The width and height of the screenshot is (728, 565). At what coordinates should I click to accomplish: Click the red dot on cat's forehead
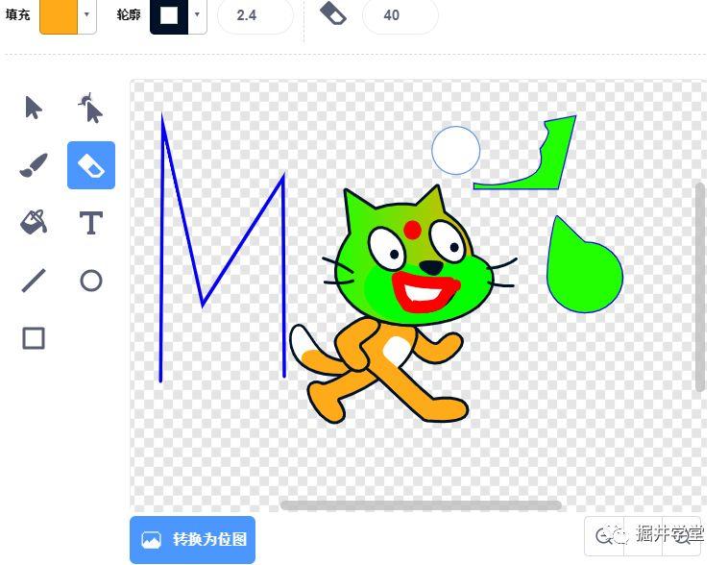click(x=412, y=230)
